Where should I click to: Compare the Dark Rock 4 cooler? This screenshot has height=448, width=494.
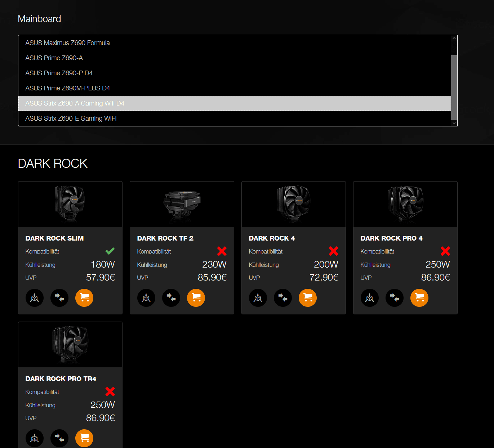tap(283, 298)
